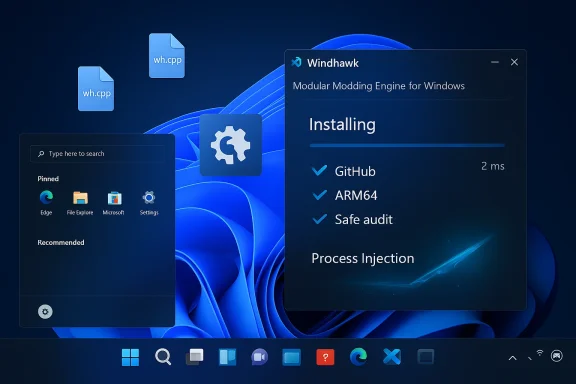This screenshot has width=576, height=384.
Task: Click the Windhawk logo in title bar
Action: (296, 62)
